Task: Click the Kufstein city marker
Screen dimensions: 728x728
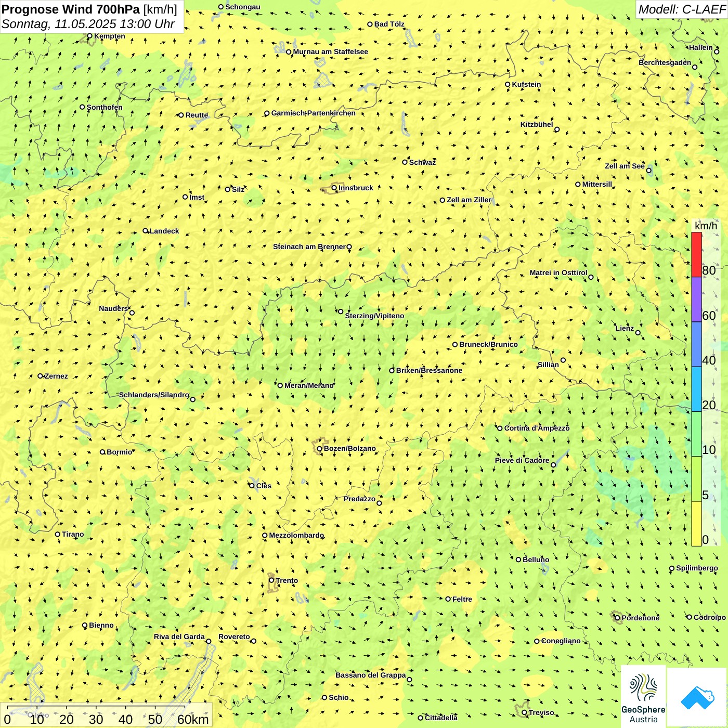Action: [508, 84]
